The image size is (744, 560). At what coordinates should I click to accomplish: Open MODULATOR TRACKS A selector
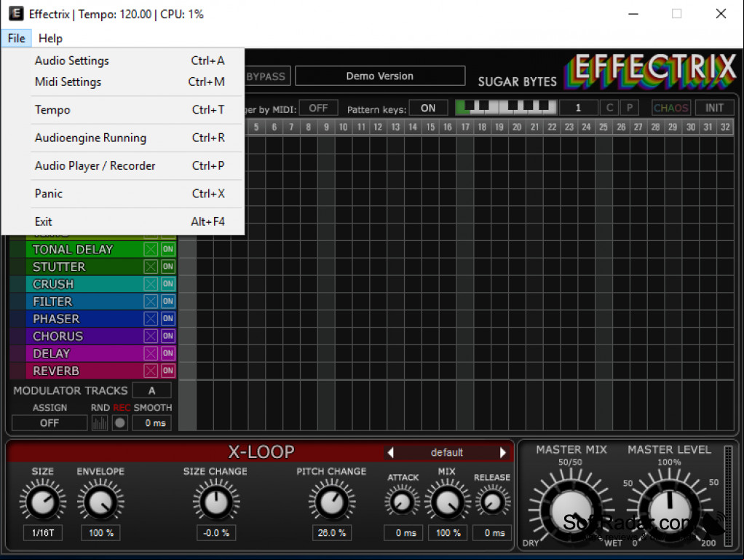pyautogui.click(x=152, y=390)
